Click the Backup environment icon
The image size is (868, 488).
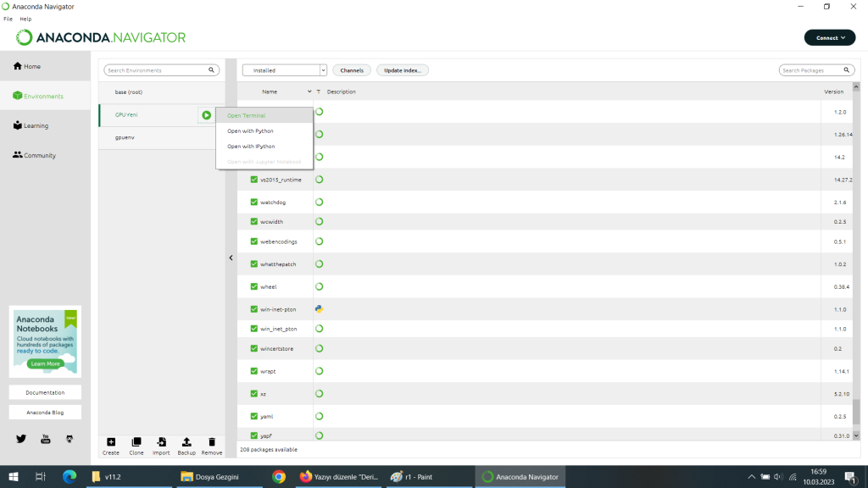pos(186,442)
